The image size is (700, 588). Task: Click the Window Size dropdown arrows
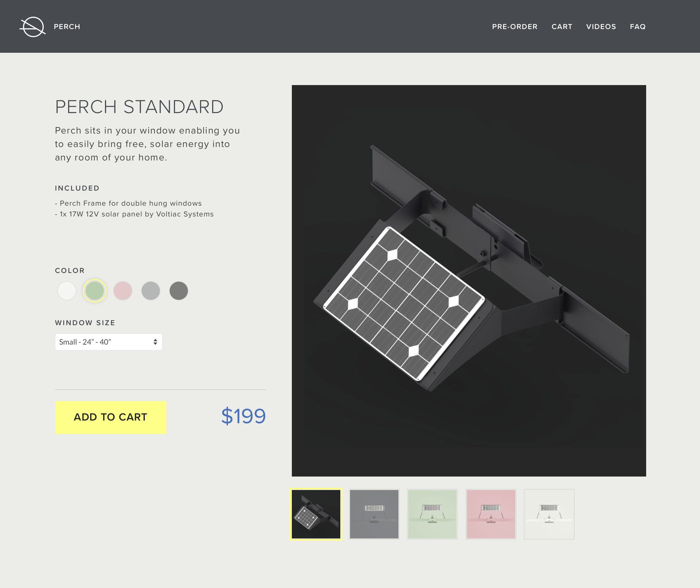tap(155, 342)
